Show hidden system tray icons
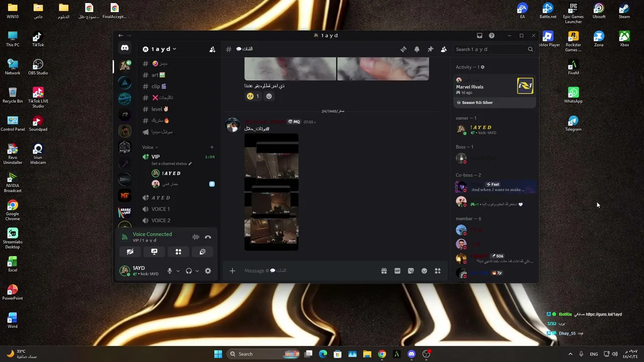The image size is (644, 362). click(570, 354)
